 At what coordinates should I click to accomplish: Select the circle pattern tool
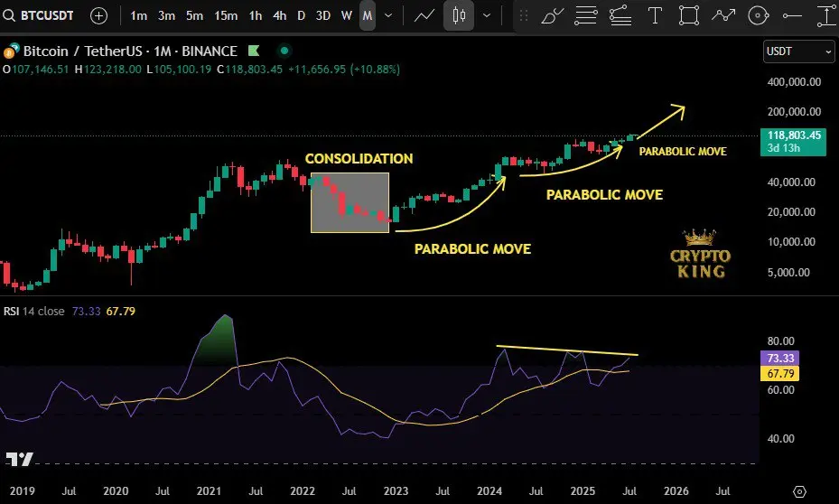[x=758, y=15]
